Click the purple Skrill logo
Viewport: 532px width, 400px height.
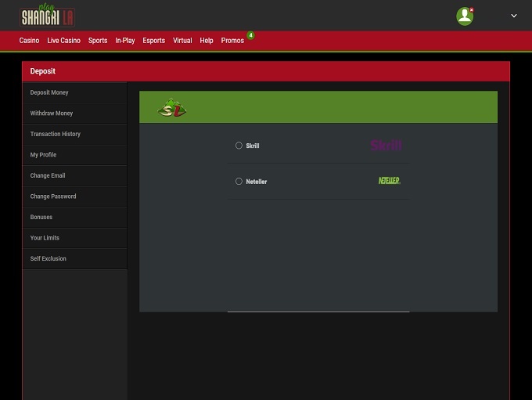386,146
